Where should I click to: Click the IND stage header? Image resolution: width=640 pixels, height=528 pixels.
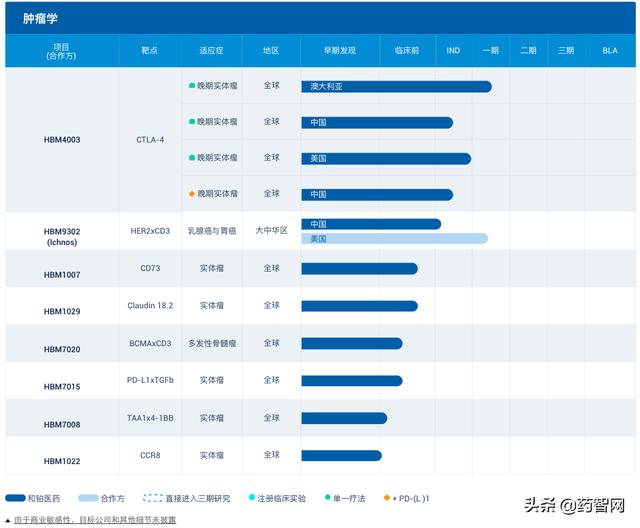pos(453,51)
